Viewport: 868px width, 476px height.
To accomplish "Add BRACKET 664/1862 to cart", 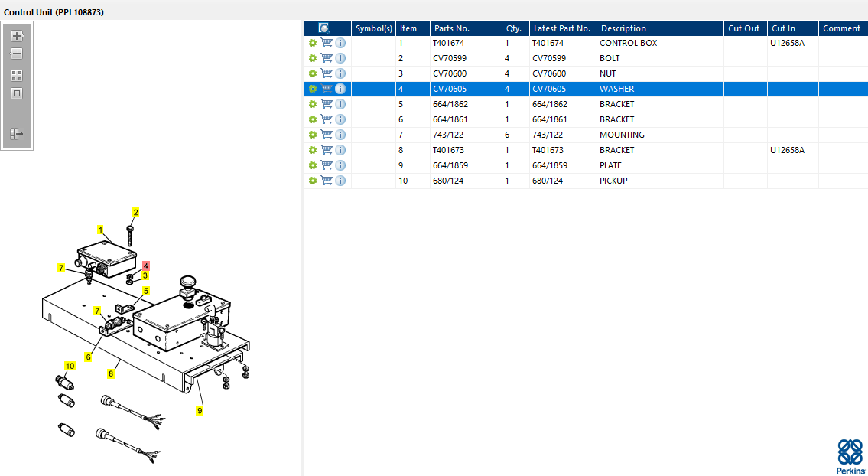I will click(327, 104).
